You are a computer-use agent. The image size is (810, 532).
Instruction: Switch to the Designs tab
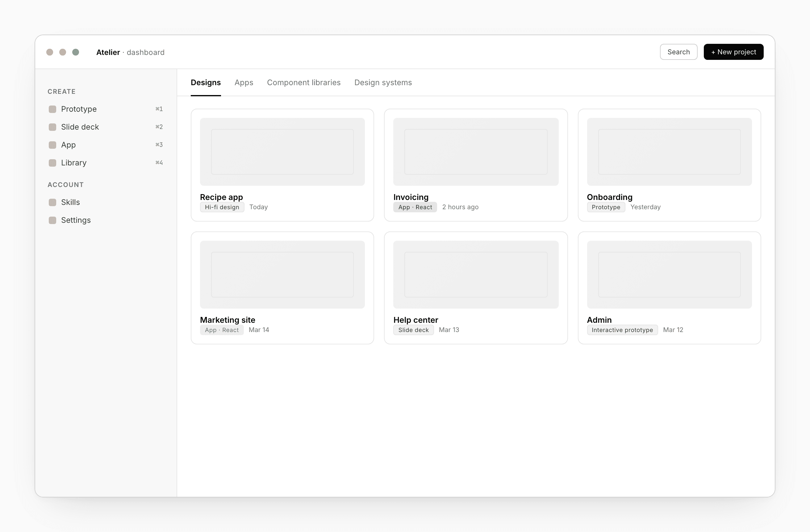[206, 83]
